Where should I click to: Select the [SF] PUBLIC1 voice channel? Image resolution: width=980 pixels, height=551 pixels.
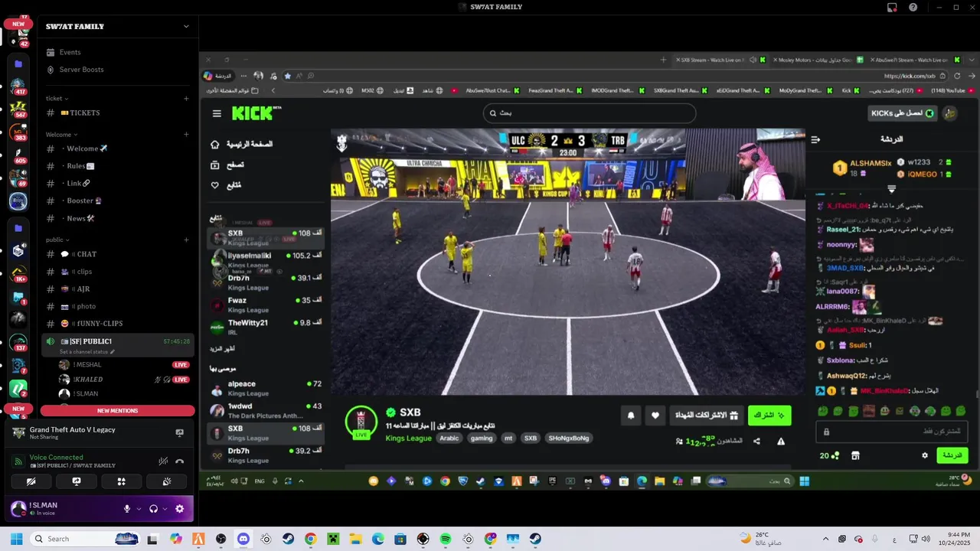point(118,341)
